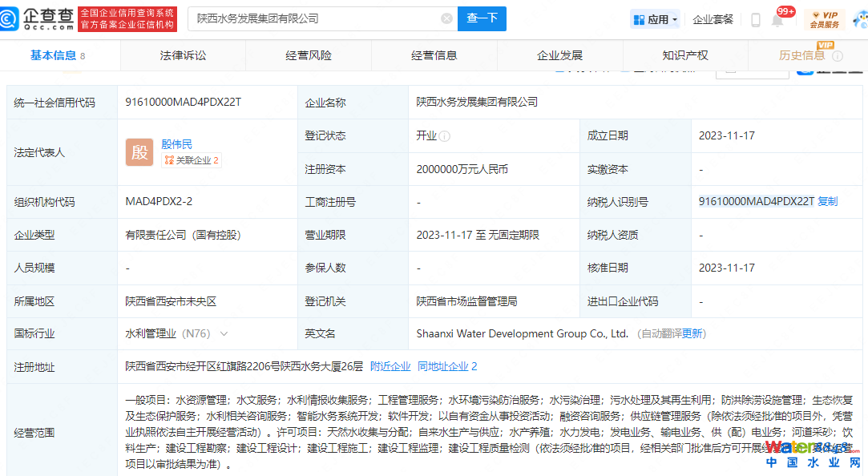Click the 殷 avatar of legal representative
868x476 pixels.
pos(139,152)
